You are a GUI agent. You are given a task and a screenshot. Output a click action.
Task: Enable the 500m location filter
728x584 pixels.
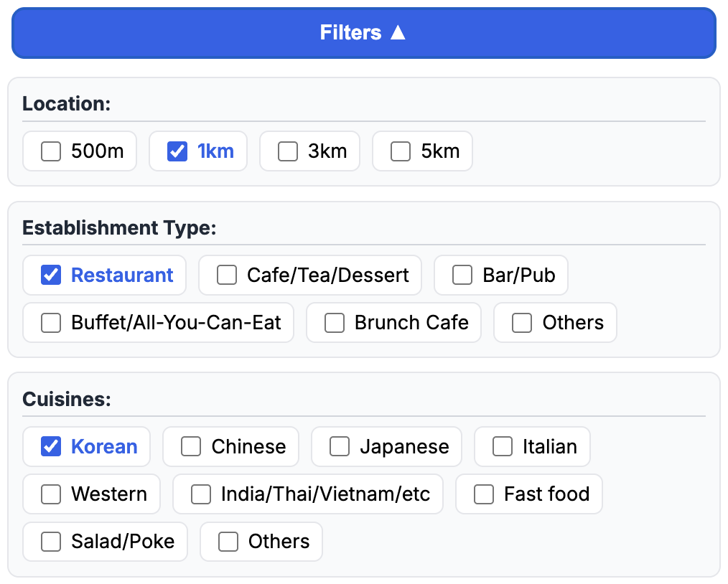51,152
